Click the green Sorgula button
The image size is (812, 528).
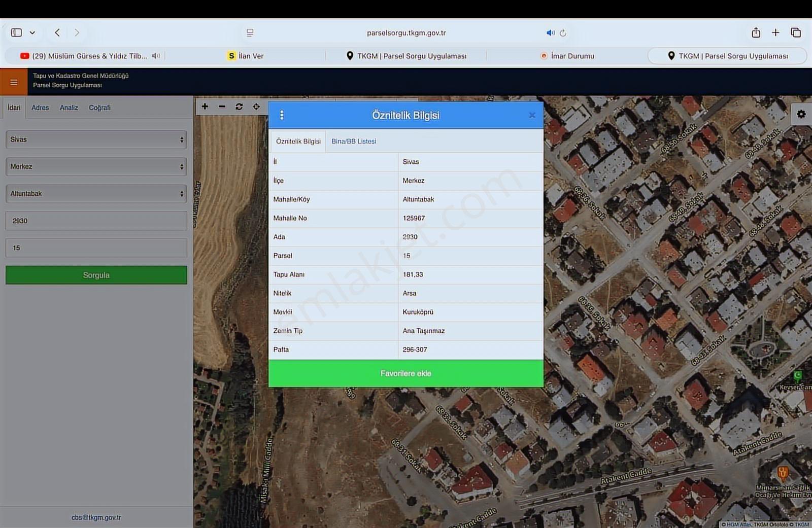point(96,275)
